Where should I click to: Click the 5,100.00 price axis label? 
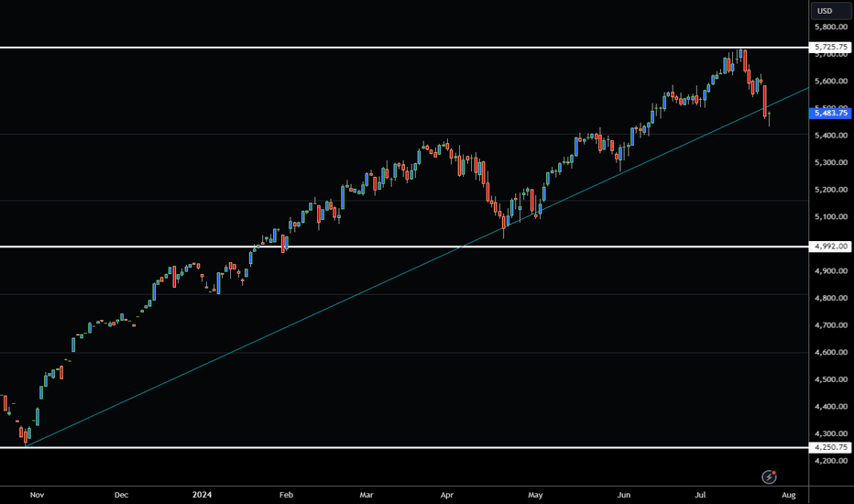point(830,217)
